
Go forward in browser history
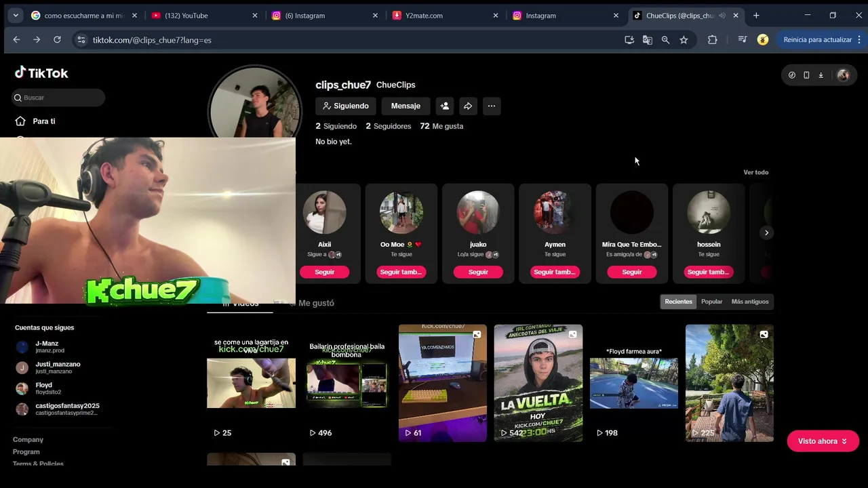click(37, 40)
